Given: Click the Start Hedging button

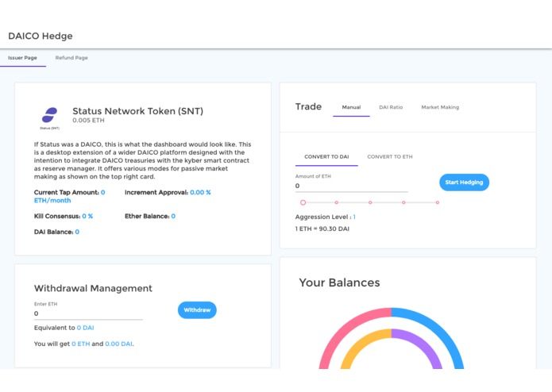Looking at the screenshot, I should point(464,182).
